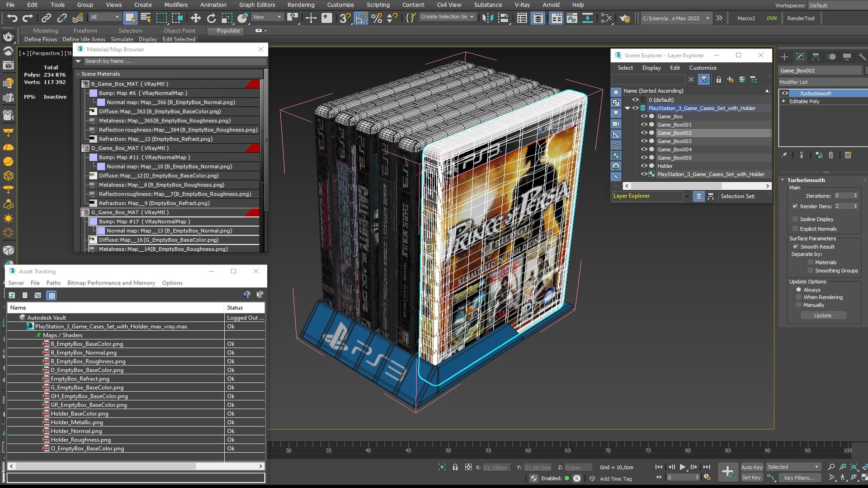Toggle TurboSmooth modifier eye in stack
868x488 pixels.
[x=785, y=94]
